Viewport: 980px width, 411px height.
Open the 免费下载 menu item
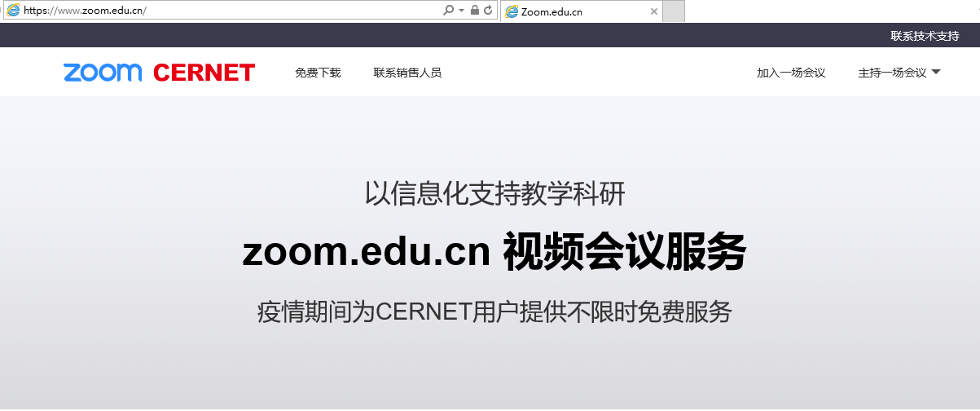[x=318, y=73]
